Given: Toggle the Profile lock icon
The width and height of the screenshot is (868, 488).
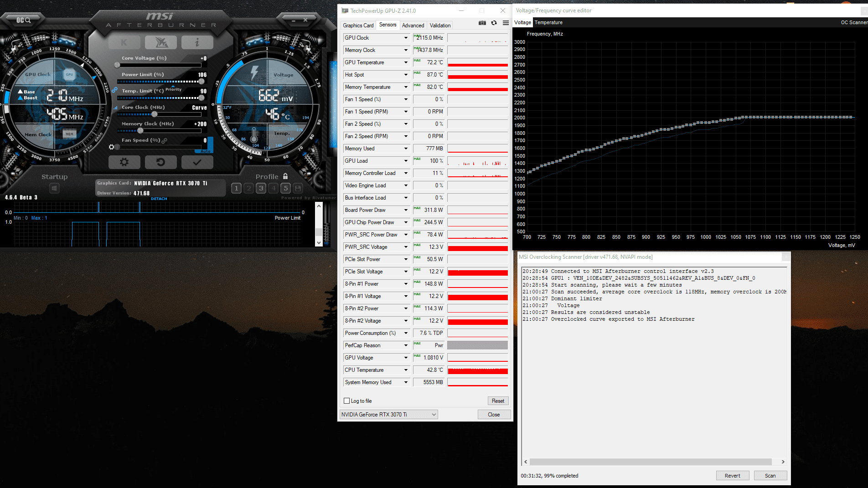Looking at the screenshot, I should click(x=285, y=176).
